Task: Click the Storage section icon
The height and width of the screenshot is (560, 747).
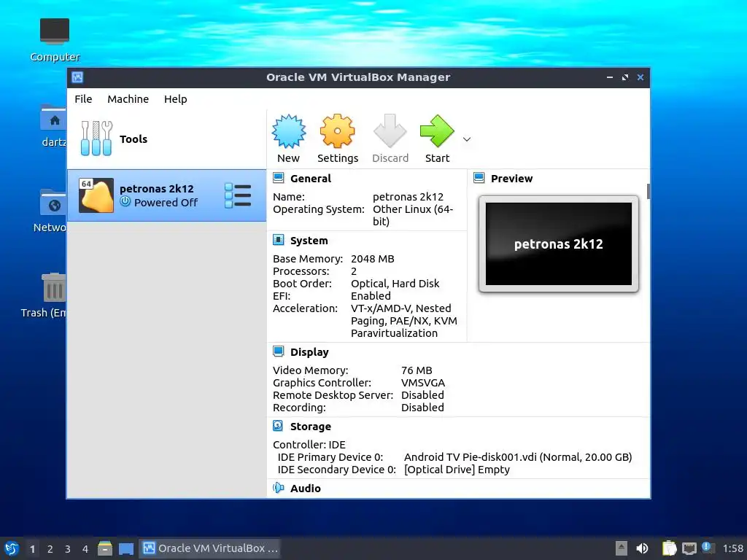Action: 278,426
